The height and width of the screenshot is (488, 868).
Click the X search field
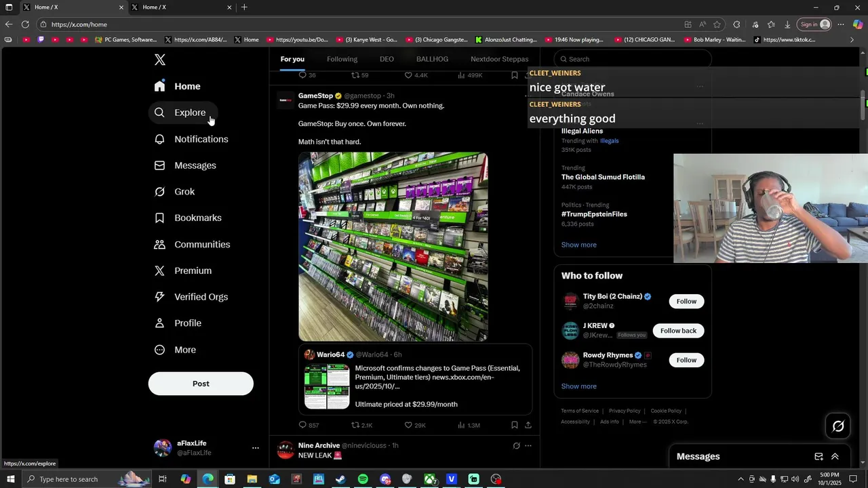[x=633, y=59]
